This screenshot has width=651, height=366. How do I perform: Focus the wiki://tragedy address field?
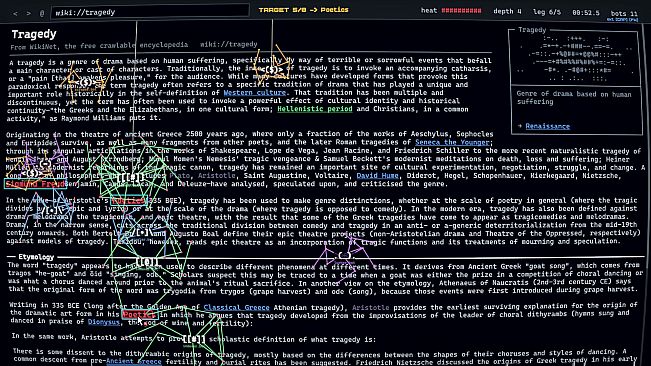pyautogui.click(x=150, y=12)
